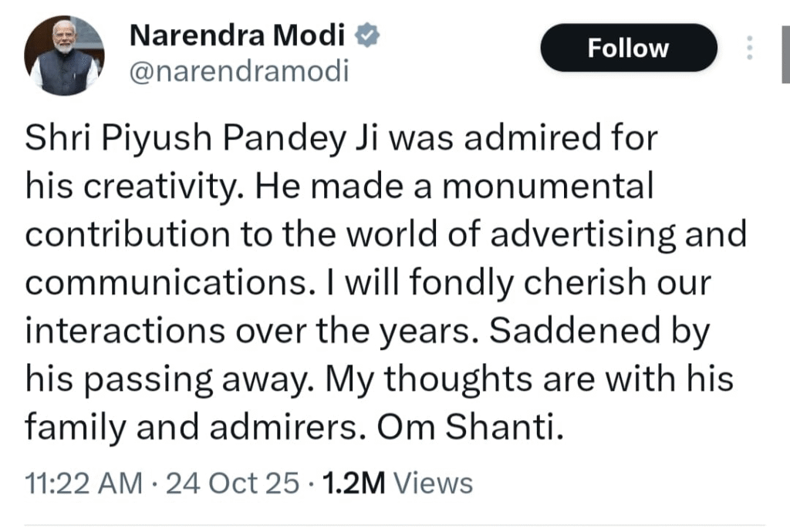Open Narendra Modi's profile picture
The image size is (790, 532).
pos(64,56)
